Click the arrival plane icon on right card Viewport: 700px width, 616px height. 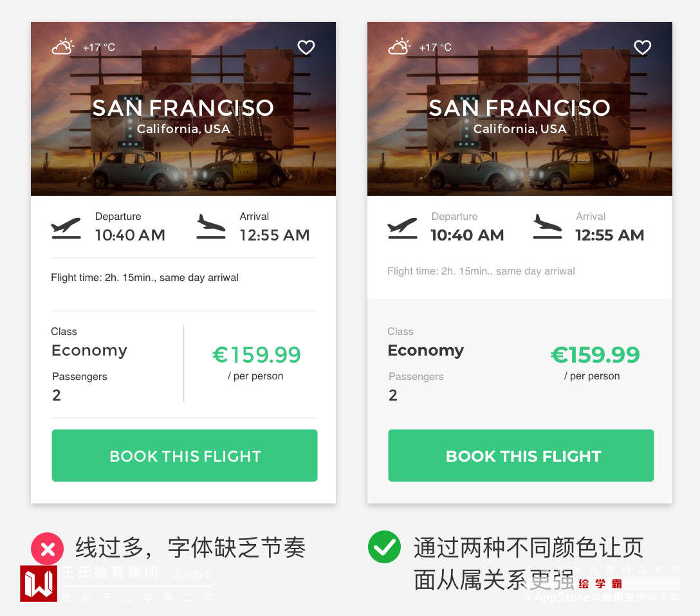[x=548, y=227]
